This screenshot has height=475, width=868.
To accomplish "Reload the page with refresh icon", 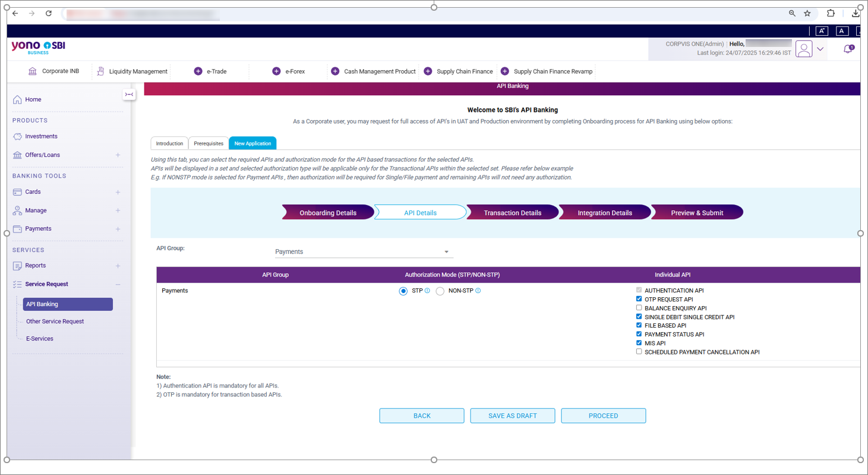I will 49,13.
